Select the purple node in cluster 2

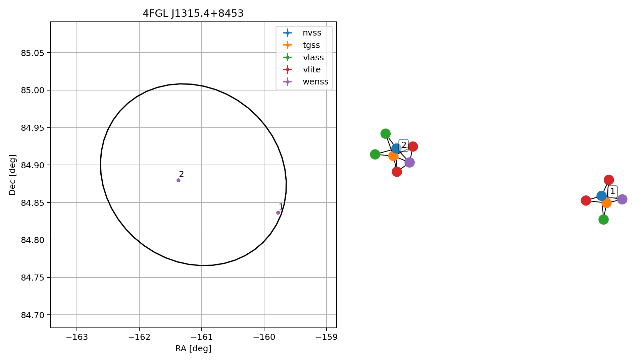point(409,163)
